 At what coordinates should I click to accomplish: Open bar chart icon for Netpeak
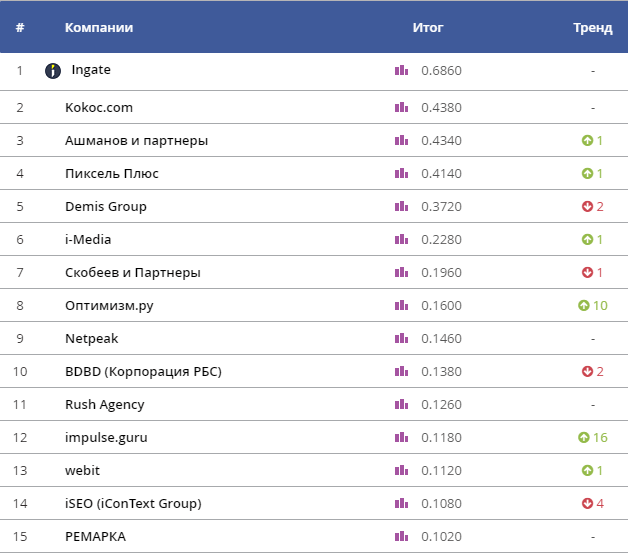(x=401, y=338)
